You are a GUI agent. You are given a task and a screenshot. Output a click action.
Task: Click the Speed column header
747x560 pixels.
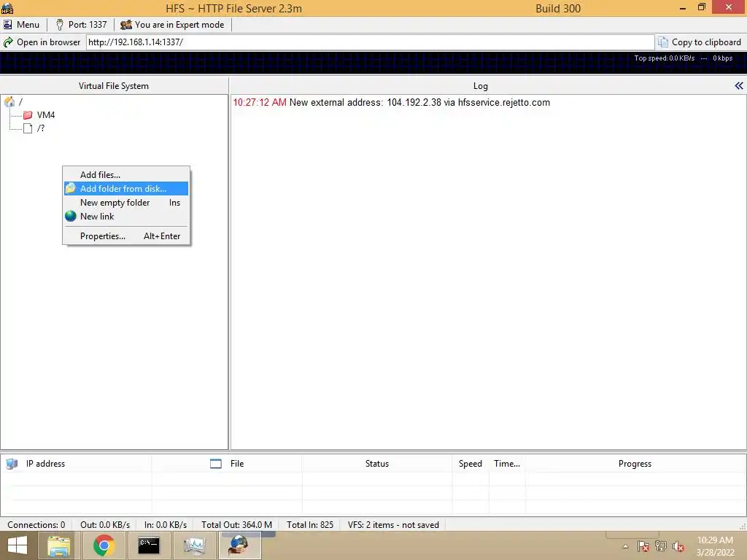471,463
